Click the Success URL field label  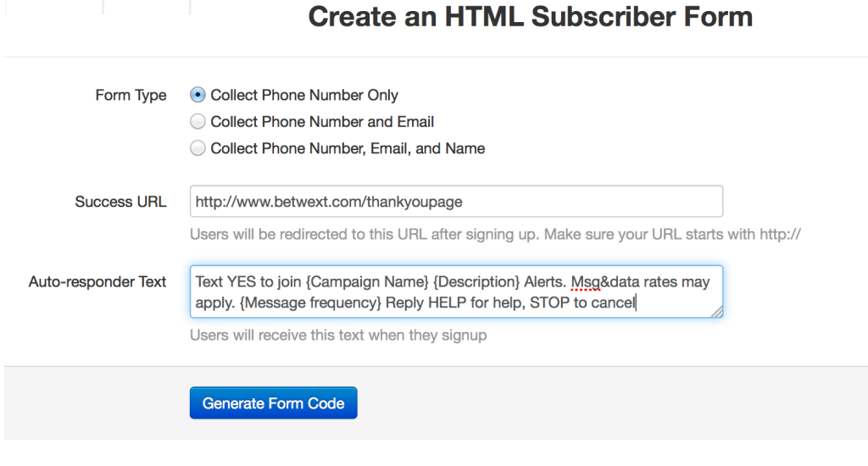point(120,202)
